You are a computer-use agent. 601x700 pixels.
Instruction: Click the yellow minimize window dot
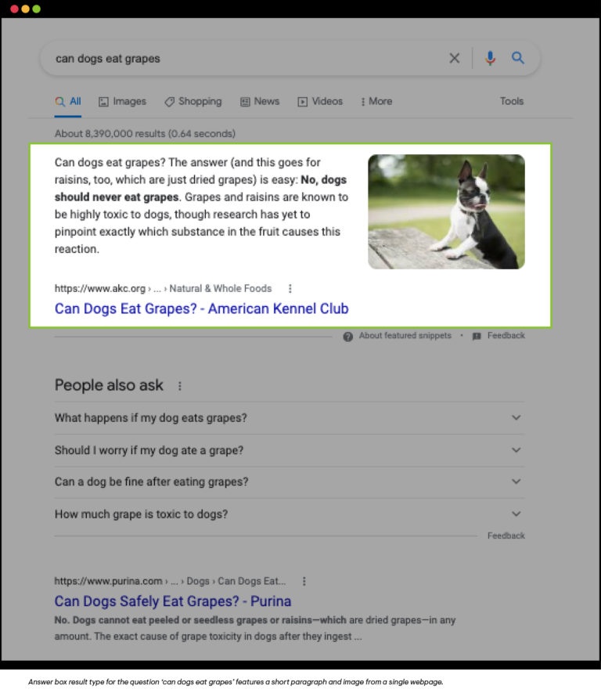click(25, 9)
